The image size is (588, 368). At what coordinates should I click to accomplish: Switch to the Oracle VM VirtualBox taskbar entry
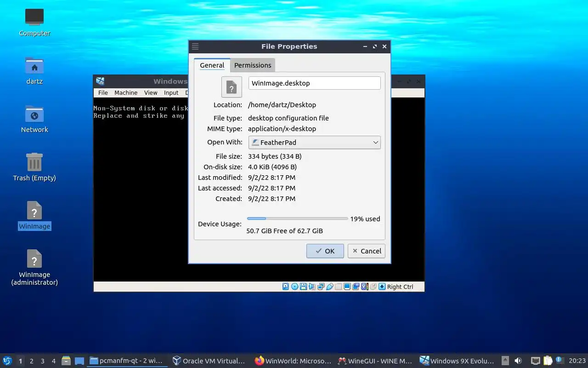coord(209,361)
